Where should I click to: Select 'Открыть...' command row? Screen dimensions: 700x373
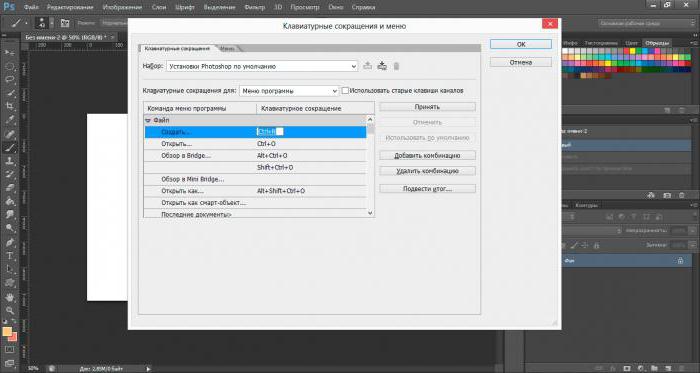tap(255, 144)
